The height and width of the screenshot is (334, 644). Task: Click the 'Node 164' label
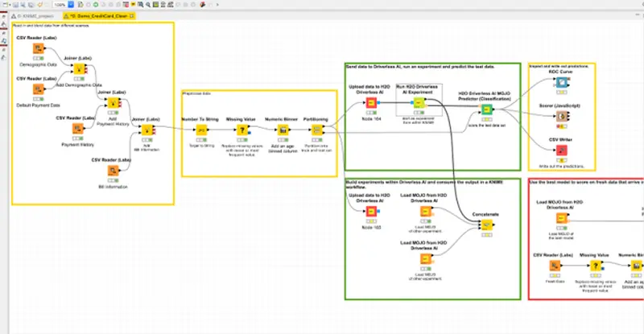371,119
